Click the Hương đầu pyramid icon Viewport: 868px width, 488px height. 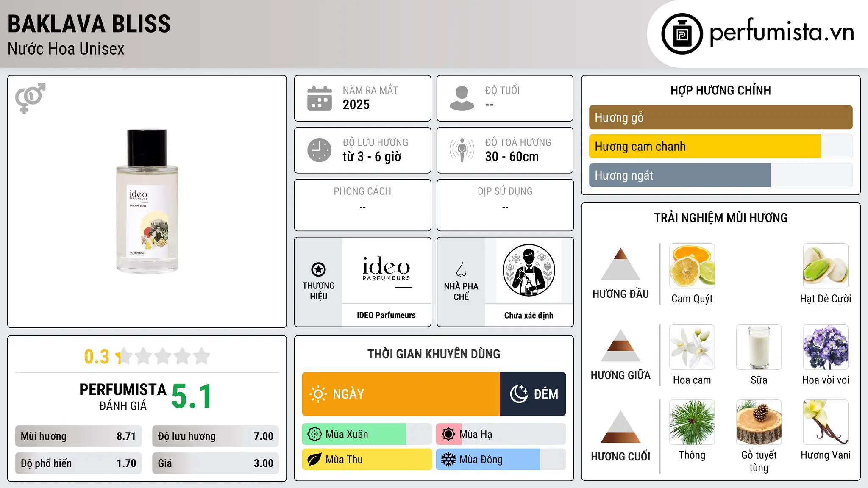[x=620, y=264]
